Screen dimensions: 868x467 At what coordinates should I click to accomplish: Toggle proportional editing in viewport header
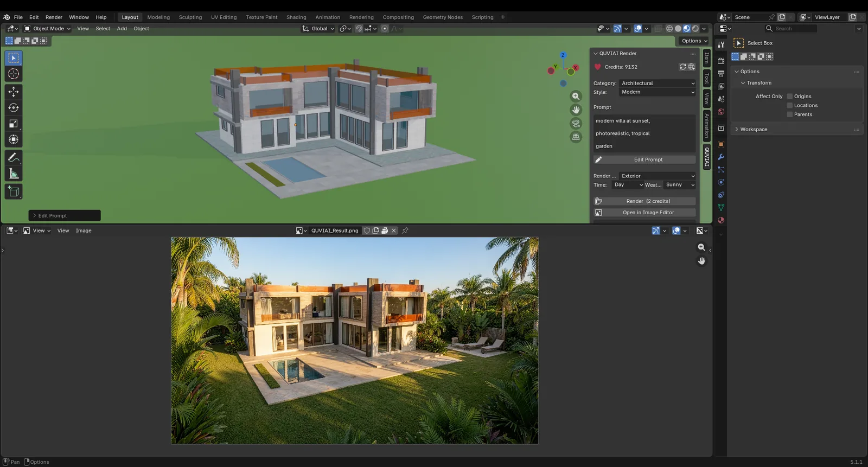tap(385, 29)
